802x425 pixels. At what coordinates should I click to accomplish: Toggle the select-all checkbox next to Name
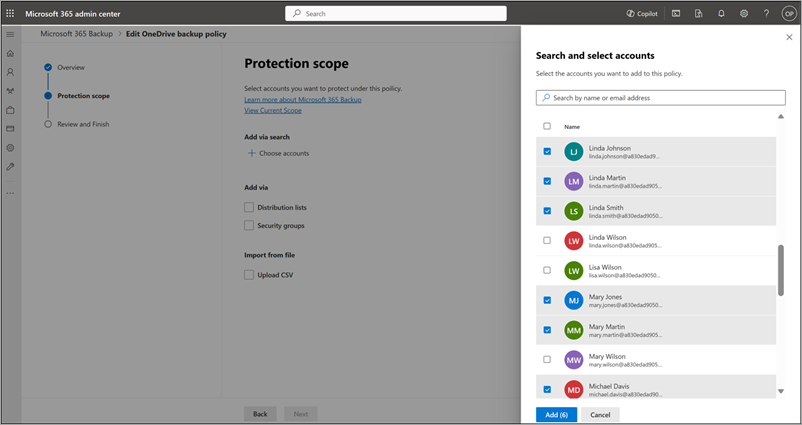click(x=547, y=126)
